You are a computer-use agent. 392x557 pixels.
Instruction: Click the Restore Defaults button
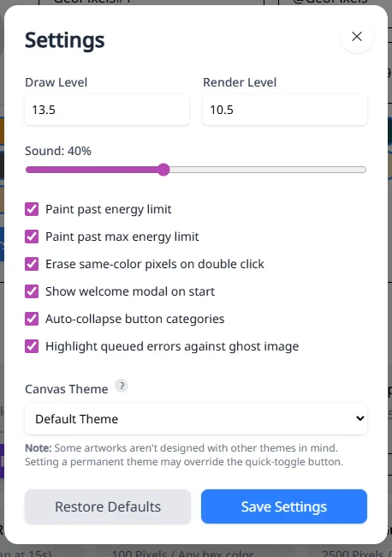(x=108, y=506)
